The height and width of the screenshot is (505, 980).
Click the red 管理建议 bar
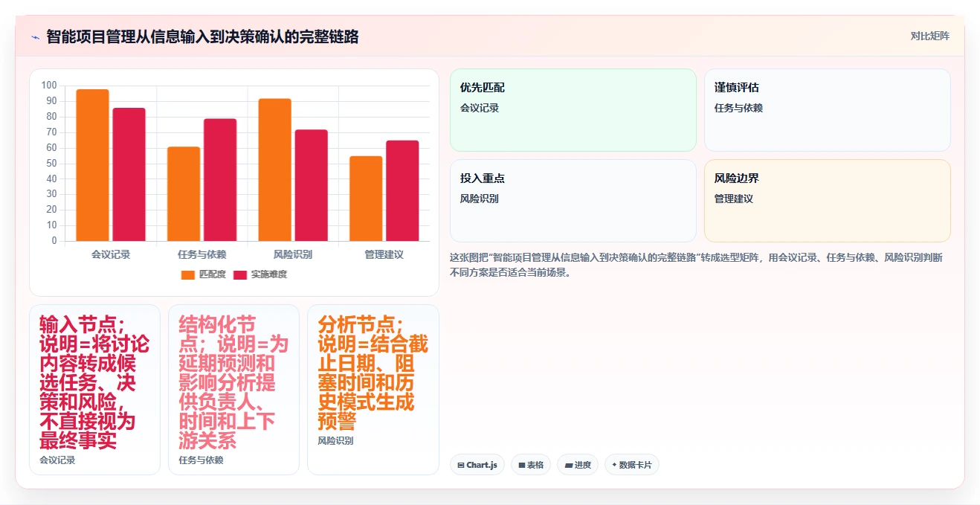[402, 190]
